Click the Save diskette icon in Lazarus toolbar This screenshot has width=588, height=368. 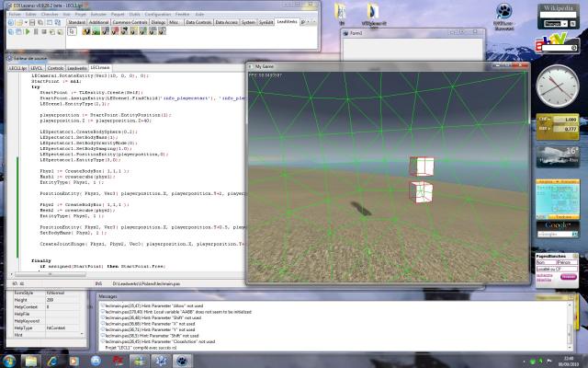pyautogui.click(x=33, y=23)
